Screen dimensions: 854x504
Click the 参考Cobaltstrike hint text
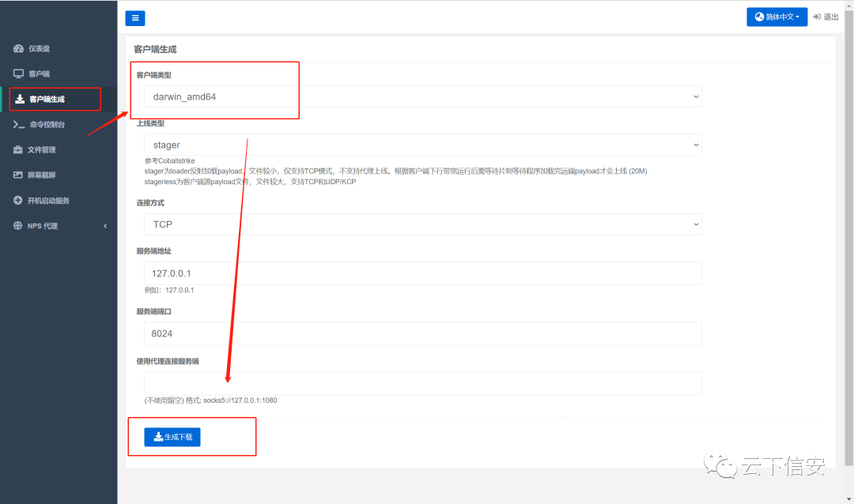(169, 160)
